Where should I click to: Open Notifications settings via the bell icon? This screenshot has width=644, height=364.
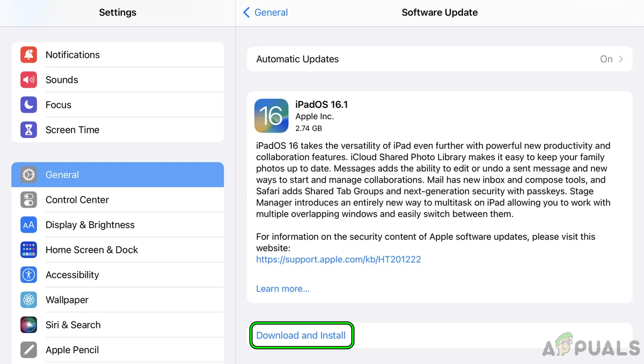(28, 55)
